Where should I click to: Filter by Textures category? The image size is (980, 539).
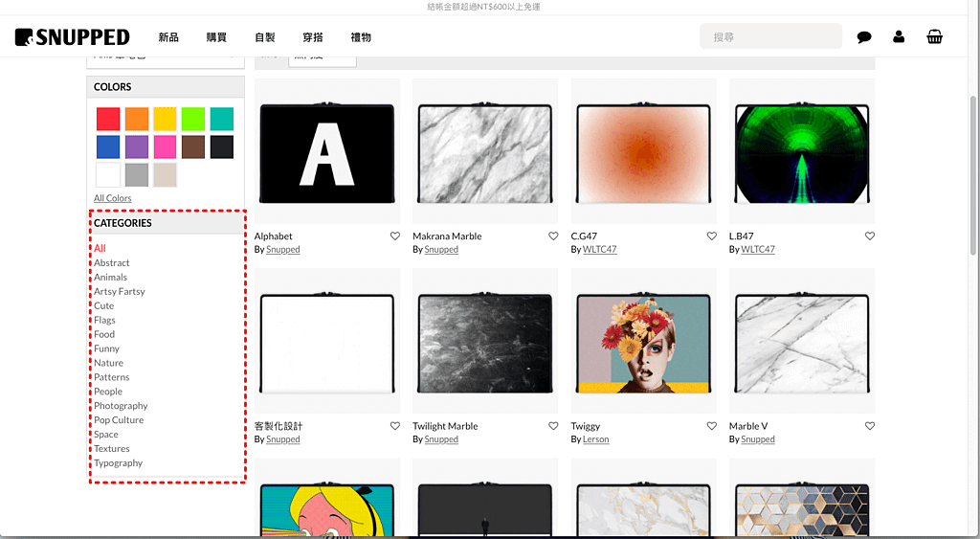click(x=112, y=448)
